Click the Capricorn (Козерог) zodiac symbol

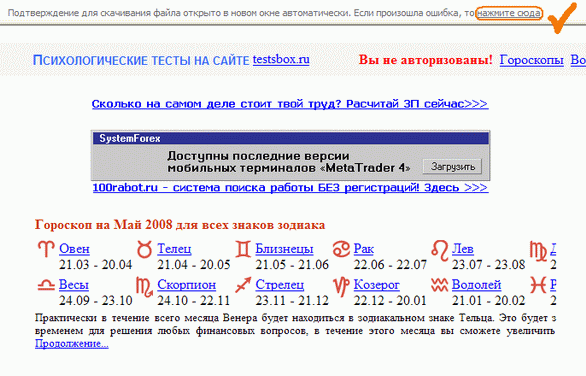click(x=341, y=287)
